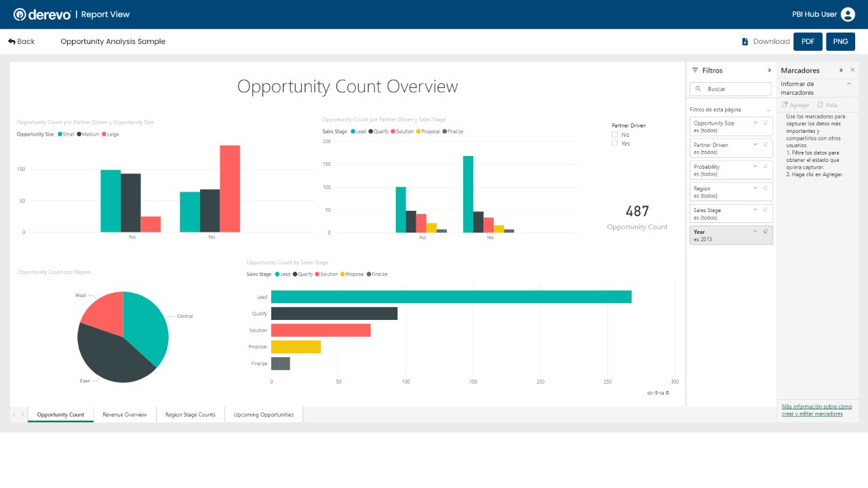The height and width of the screenshot is (488, 868).
Task: Collapse the Marcadores pane with double arrow
Action: [x=842, y=70]
